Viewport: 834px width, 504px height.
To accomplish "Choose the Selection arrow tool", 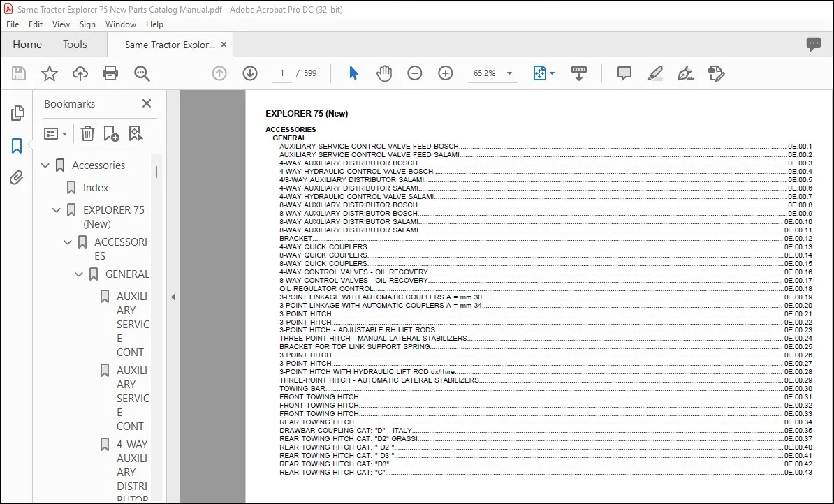I will (353, 73).
